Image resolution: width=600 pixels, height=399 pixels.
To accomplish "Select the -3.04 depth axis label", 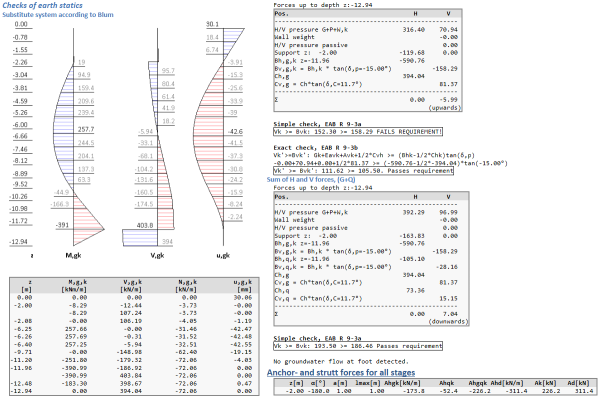I will pyautogui.click(x=20, y=75).
